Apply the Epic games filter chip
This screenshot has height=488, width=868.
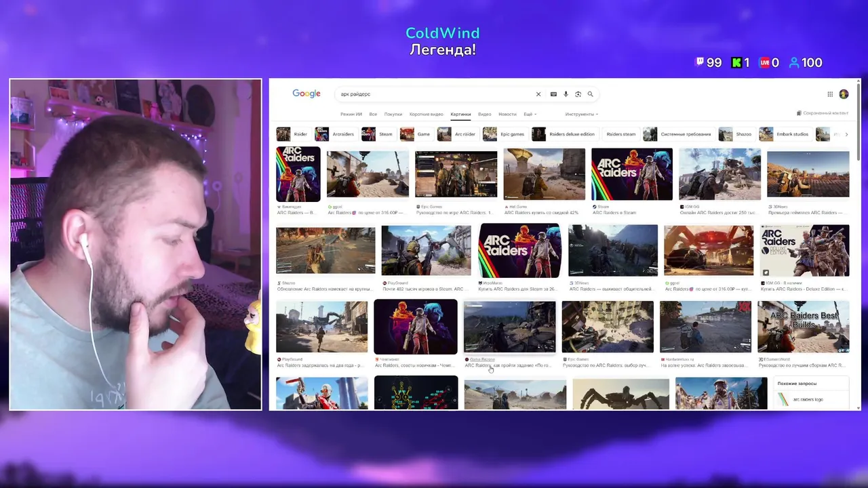pyautogui.click(x=504, y=134)
